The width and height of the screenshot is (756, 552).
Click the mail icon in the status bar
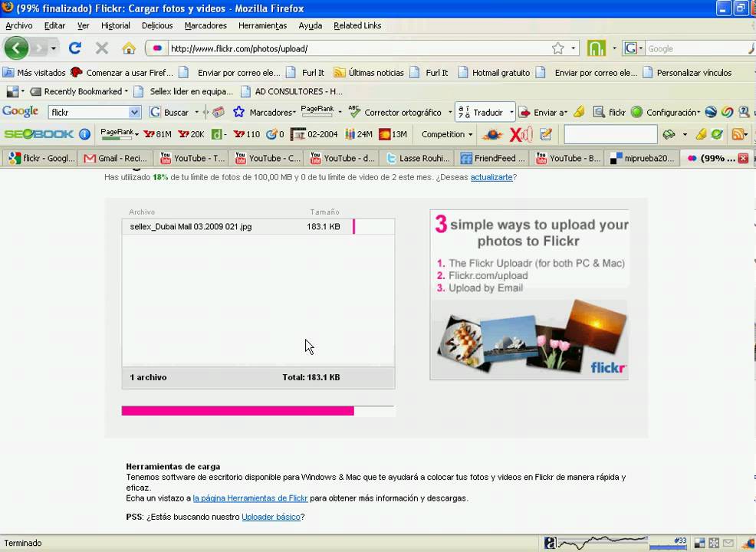728,544
